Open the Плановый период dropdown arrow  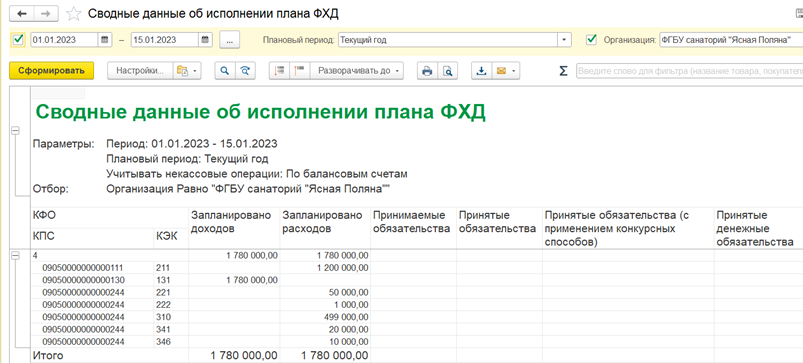[x=564, y=39]
